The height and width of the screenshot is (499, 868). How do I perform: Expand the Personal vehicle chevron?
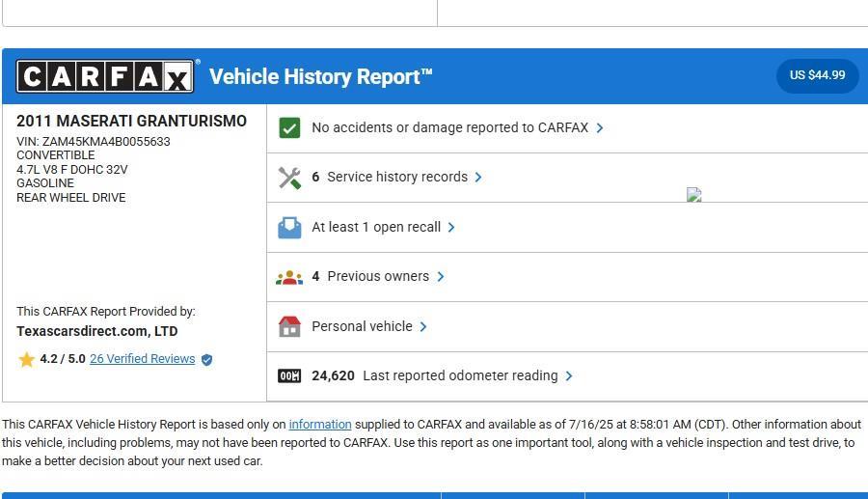423,327
